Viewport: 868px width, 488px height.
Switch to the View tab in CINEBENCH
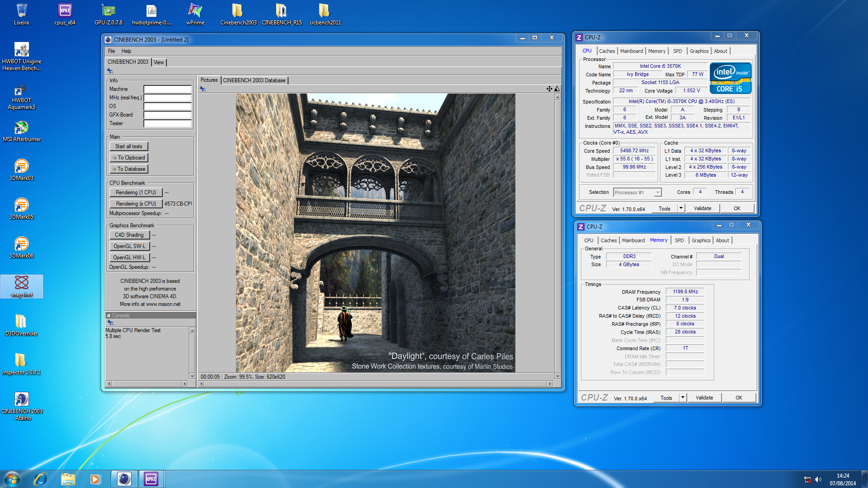[x=159, y=62]
